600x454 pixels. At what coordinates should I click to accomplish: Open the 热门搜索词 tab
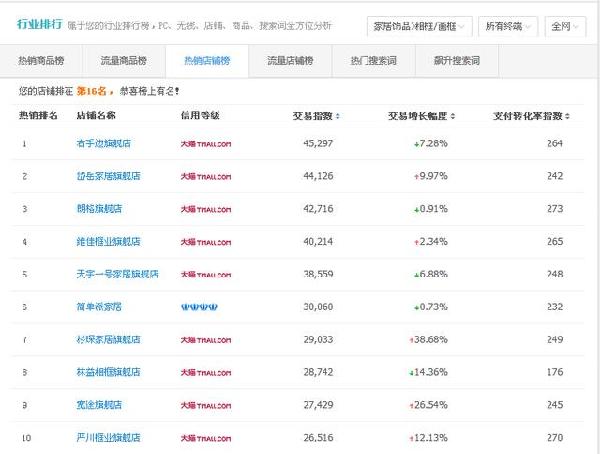tap(373, 61)
